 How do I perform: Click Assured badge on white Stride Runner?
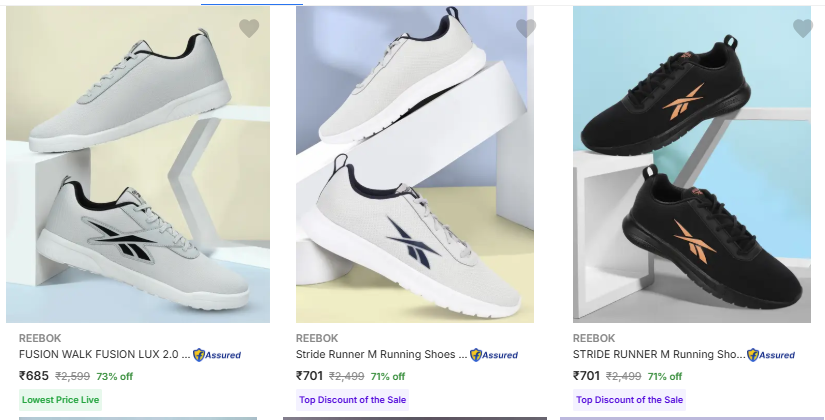[x=495, y=355]
